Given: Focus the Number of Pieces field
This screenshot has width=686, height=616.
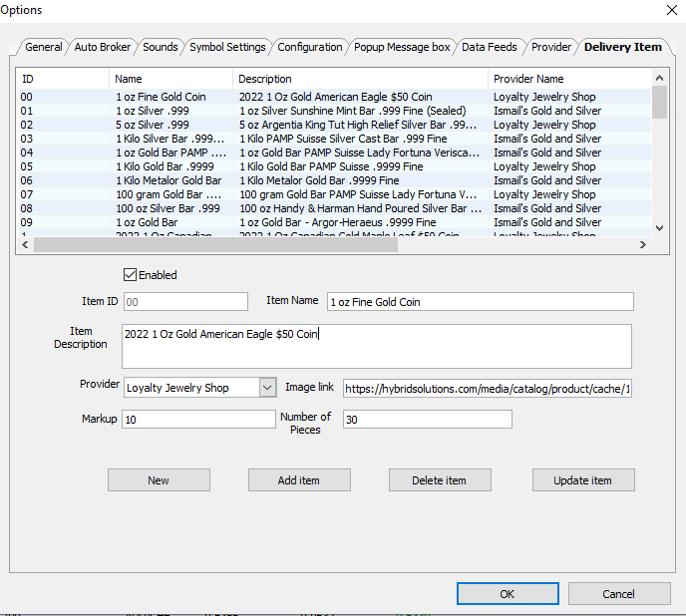Looking at the screenshot, I should tap(427, 420).
